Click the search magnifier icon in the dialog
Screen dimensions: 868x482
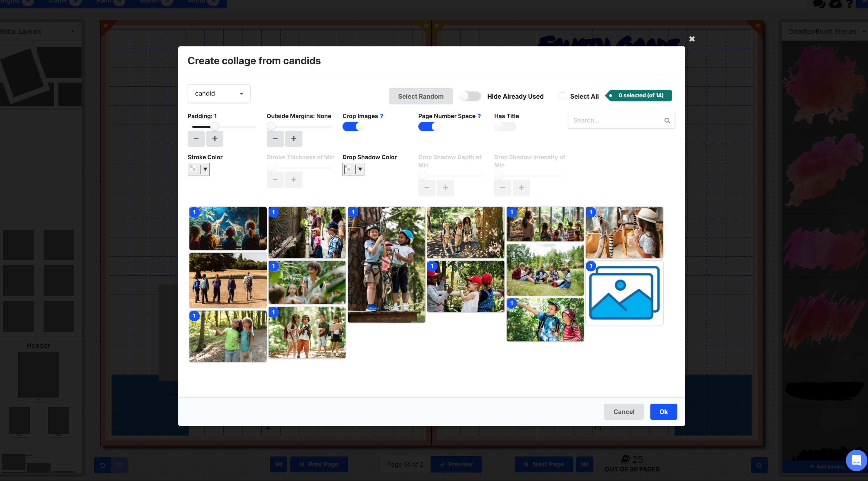(667, 120)
